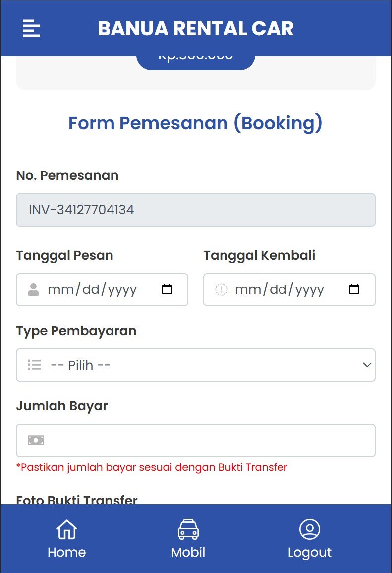Click the Home house icon
This screenshot has height=573, width=392.
[x=67, y=529]
